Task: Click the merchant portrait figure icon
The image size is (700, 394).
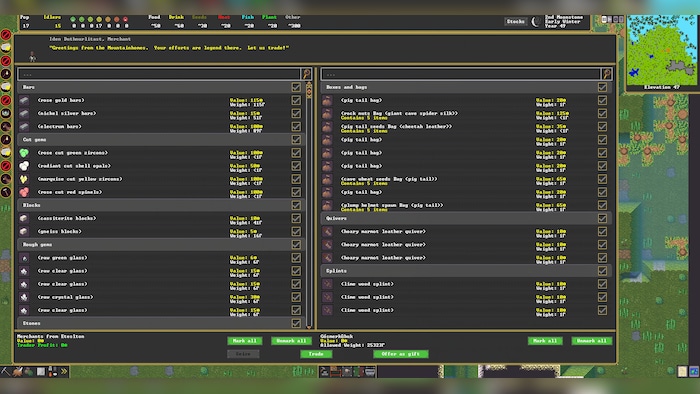Action: pos(32,56)
